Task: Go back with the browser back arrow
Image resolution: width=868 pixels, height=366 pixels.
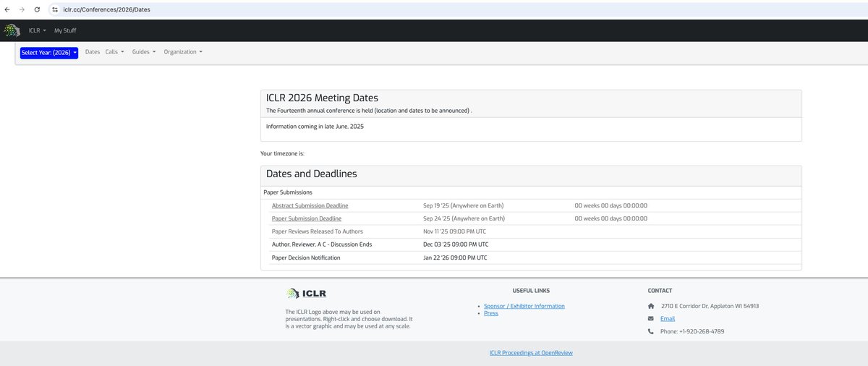Action: pyautogui.click(x=7, y=9)
